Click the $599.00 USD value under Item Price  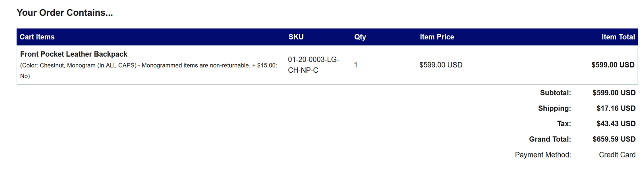441,65
